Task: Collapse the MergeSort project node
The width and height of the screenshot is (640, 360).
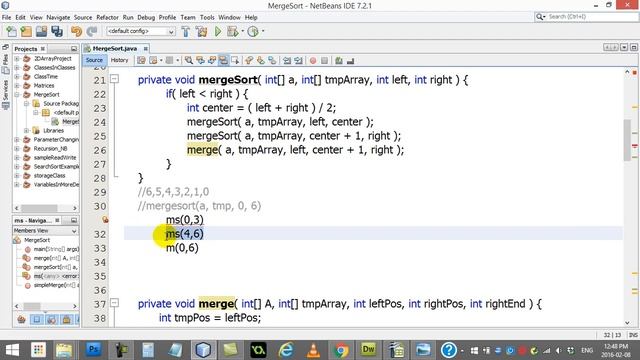Action: [x=17, y=95]
